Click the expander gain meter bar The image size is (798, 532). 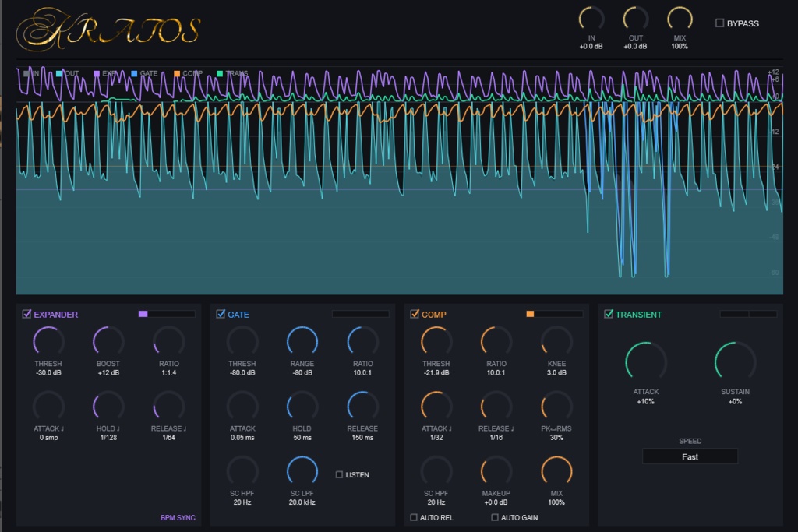tap(167, 314)
